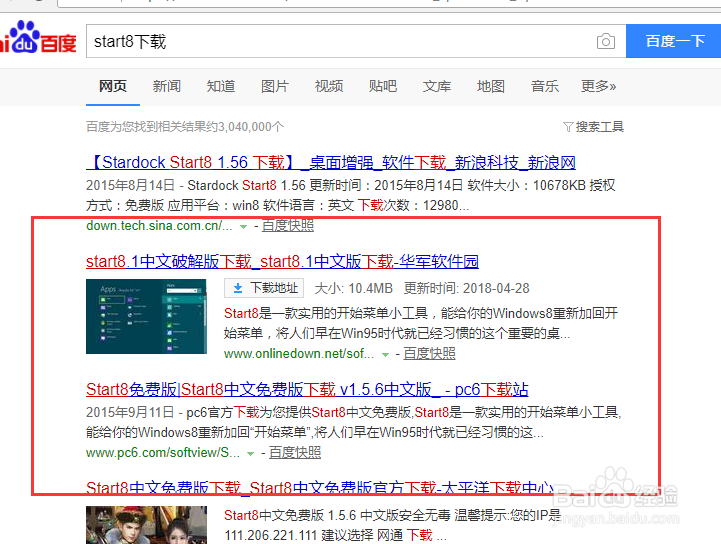Click the www.onlinedown.net URL text
721x544 pixels.
tap(299, 354)
